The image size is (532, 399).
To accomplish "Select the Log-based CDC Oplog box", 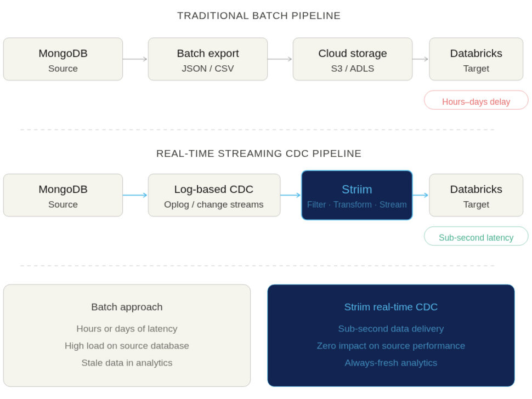I will pyautogui.click(x=214, y=195).
